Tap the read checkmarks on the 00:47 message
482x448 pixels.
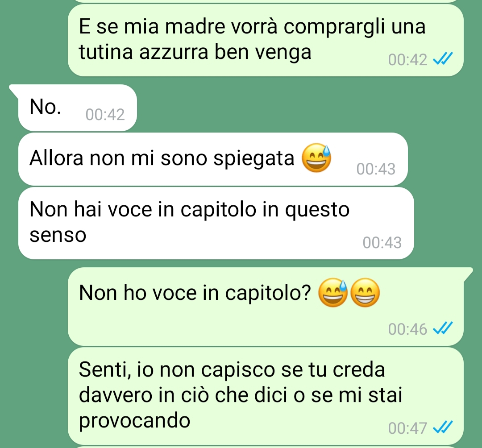443,427
